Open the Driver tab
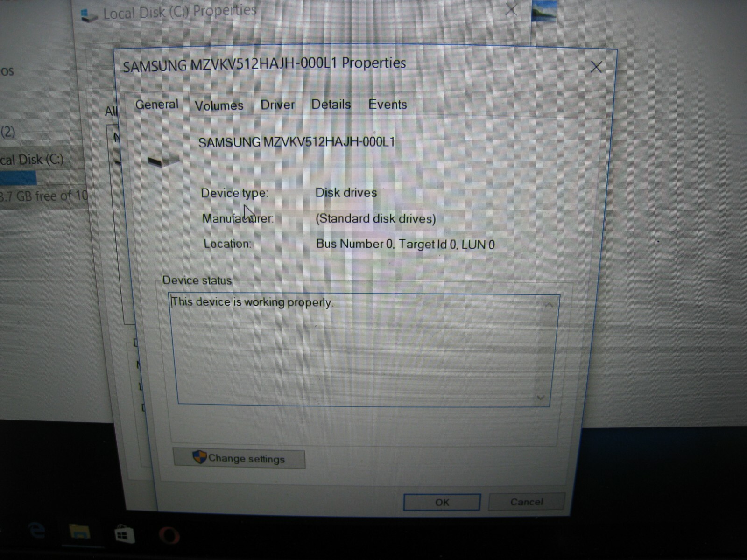Viewport: 747px width, 560px height. (277, 105)
